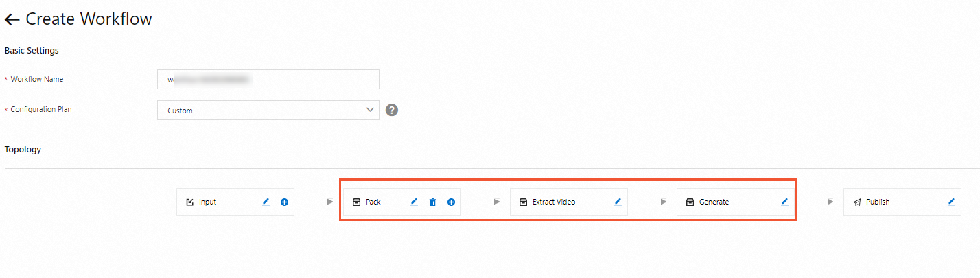Go back using the arrow beside Create Workflow
This screenshot has width=980, height=278.
pyautogui.click(x=12, y=20)
